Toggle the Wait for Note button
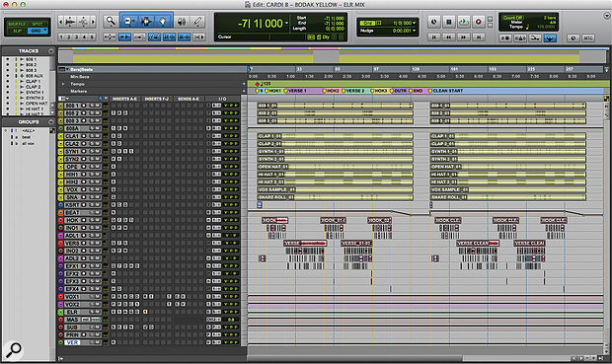The height and width of the screenshot is (364, 612). [505, 37]
